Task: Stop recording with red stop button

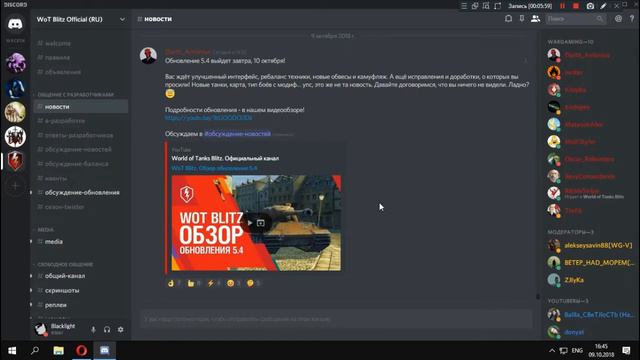Action: (576, 6)
